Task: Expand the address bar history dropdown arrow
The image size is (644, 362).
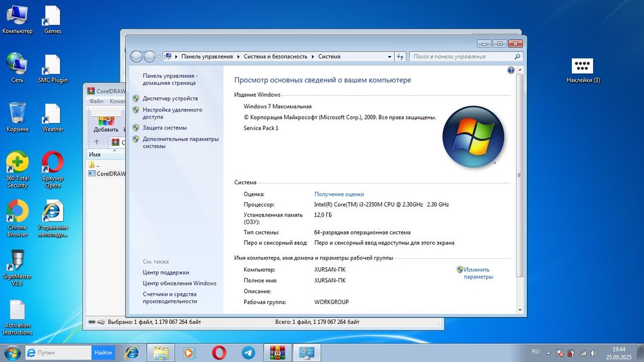Action: (388, 57)
